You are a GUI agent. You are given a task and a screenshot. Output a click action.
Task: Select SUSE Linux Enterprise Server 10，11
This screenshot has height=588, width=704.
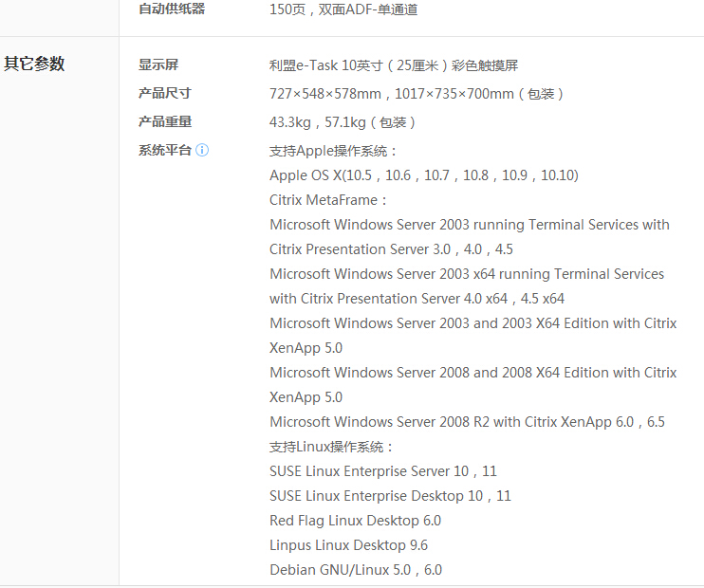(383, 471)
